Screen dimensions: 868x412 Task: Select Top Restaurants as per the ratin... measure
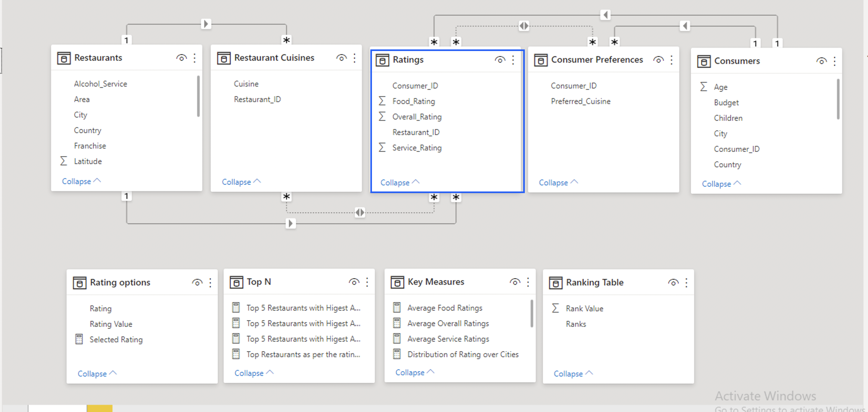pyautogui.click(x=303, y=355)
